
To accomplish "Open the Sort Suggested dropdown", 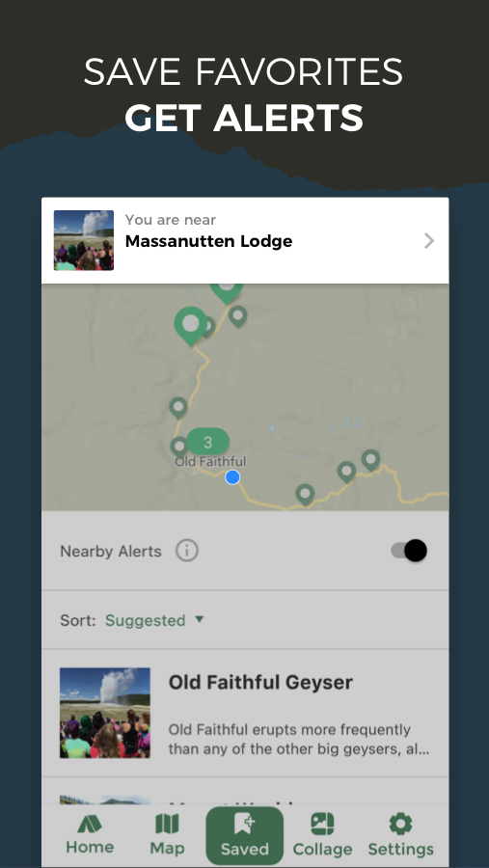I will click(154, 620).
